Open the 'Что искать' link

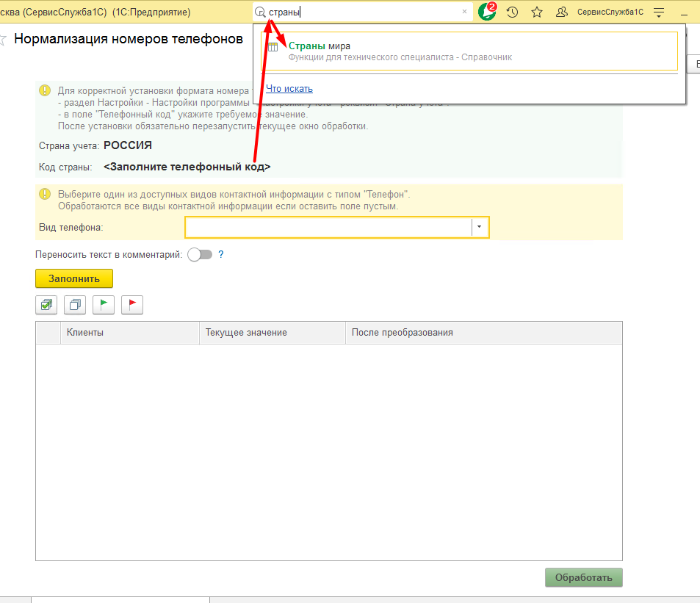289,89
